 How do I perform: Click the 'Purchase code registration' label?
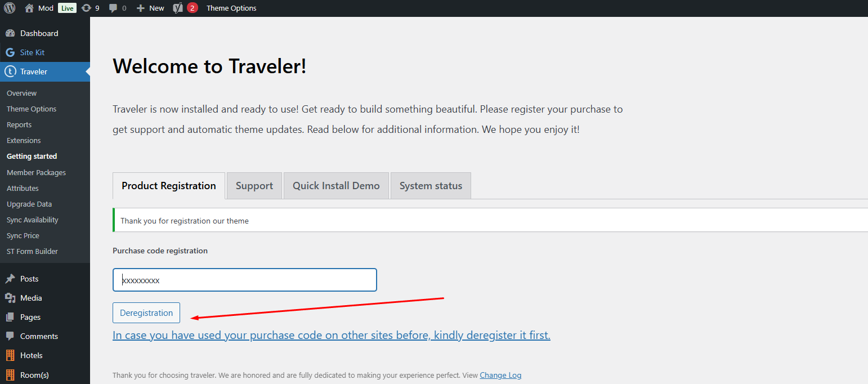(x=160, y=251)
